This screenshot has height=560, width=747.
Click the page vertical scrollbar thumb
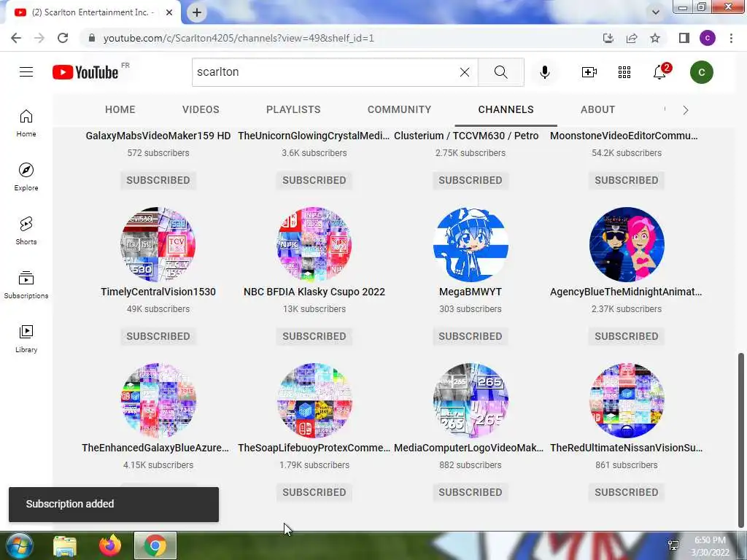click(x=741, y=440)
